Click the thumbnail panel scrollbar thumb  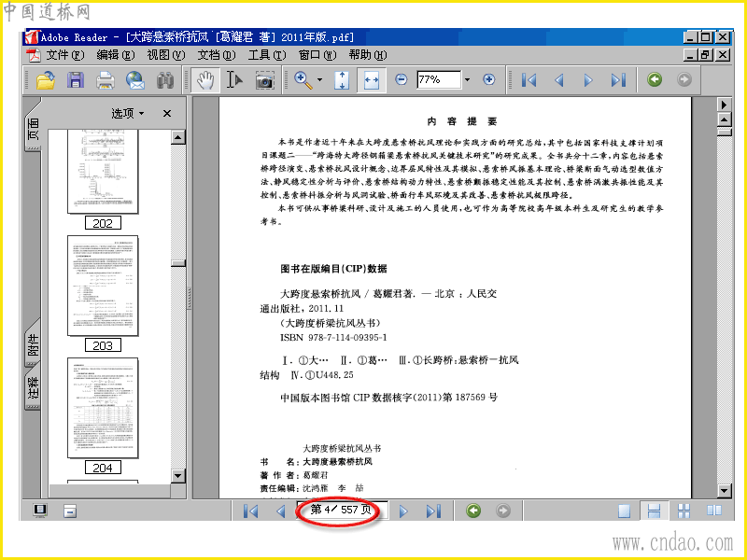click(178, 263)
